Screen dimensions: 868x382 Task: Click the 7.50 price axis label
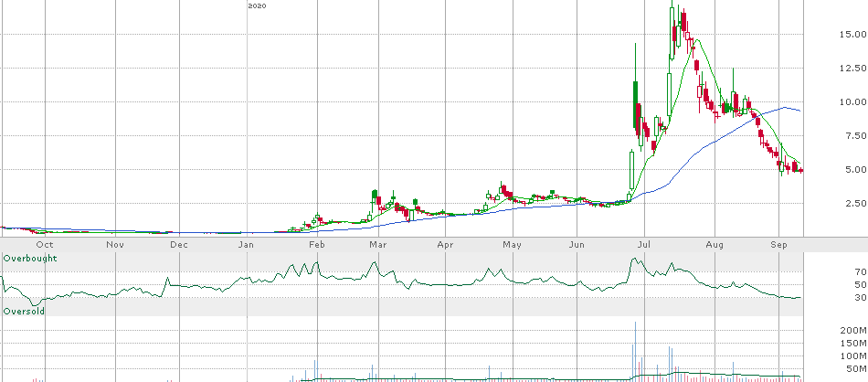(856, 135)
